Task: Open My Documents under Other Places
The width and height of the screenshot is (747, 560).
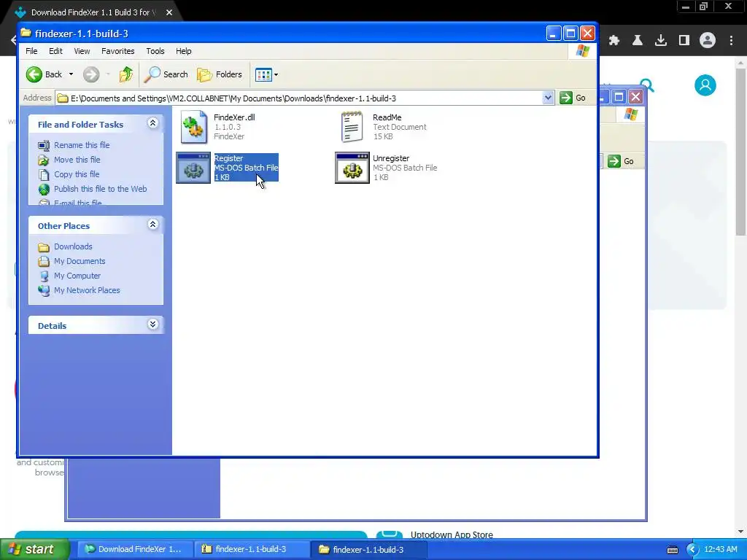Action: 79,261
